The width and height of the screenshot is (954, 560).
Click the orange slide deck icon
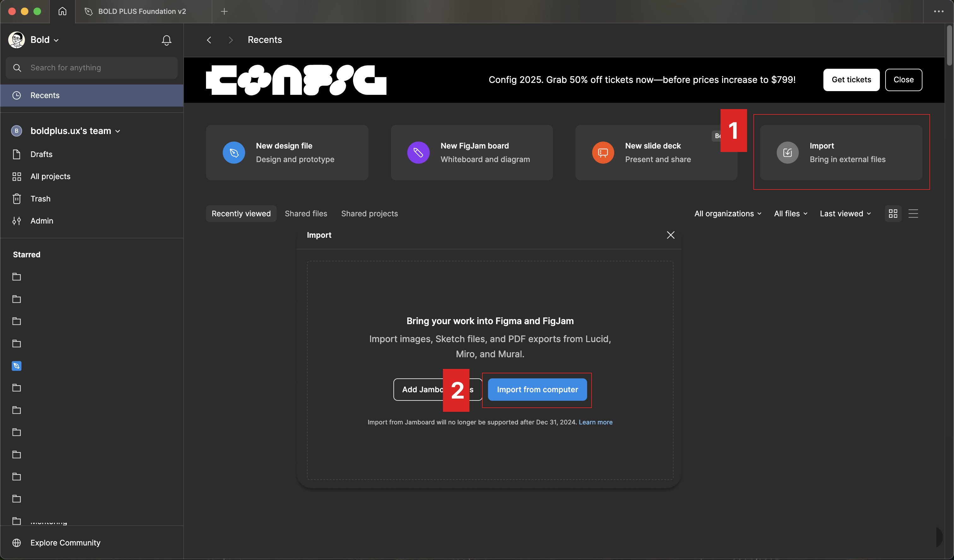pos(603,153)
